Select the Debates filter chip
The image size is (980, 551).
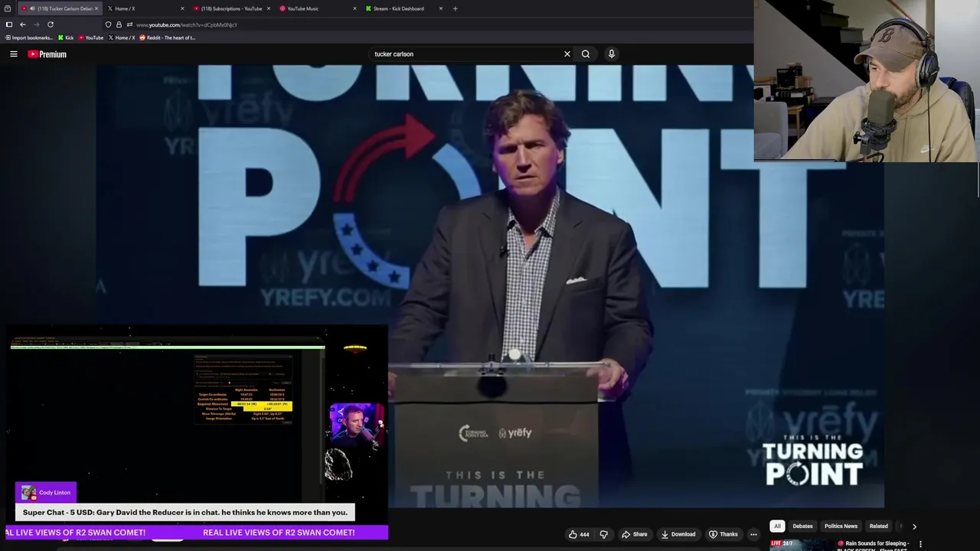[802, 526]
